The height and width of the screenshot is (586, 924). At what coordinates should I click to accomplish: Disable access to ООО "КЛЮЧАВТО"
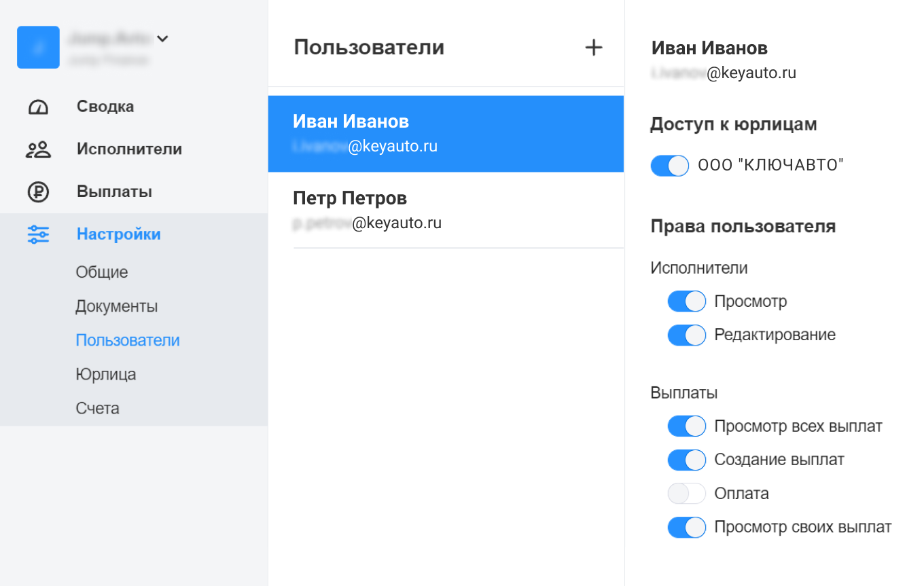point(669,165)
